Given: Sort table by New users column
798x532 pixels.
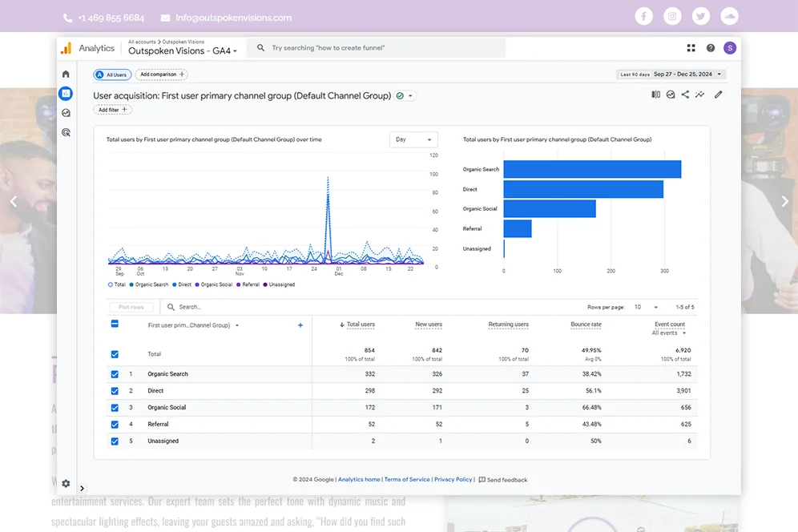Looking at the screenshot, I should click(x=429, y=324).
